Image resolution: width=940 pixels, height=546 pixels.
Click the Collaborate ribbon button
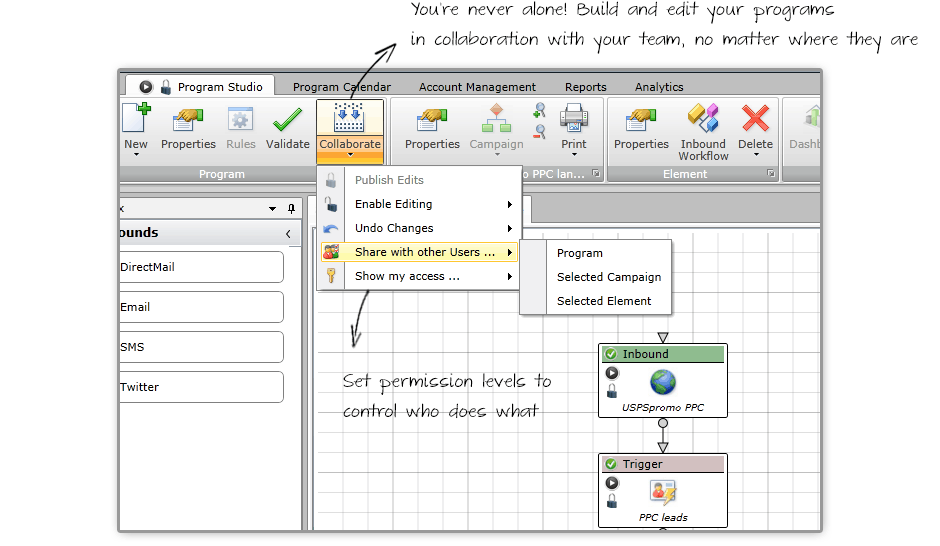350,128
